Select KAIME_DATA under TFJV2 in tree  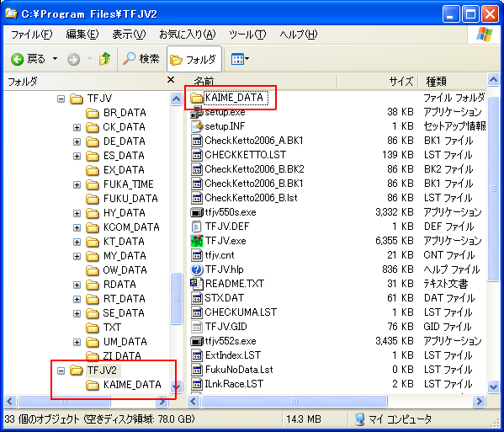[x=132, y=384]
